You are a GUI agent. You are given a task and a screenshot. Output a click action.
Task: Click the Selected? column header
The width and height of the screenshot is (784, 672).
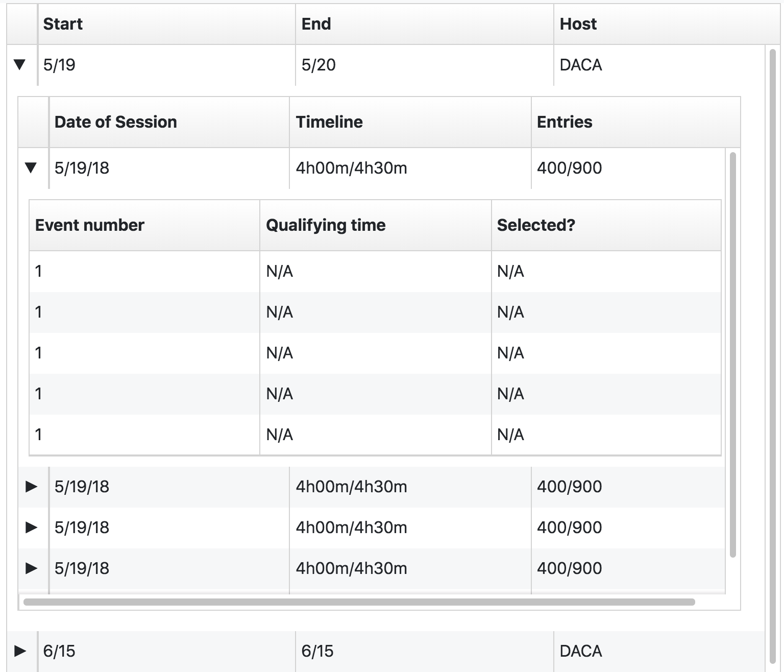536,225
